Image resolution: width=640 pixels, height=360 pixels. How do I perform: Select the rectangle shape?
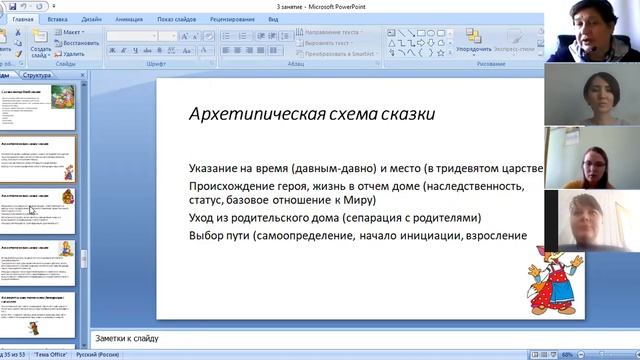(x=421, y=33)
